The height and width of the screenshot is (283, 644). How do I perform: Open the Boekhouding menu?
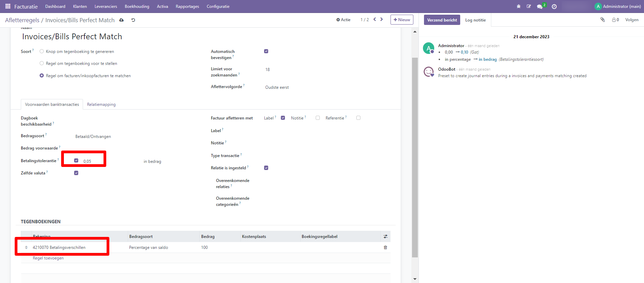coord(137,6)
